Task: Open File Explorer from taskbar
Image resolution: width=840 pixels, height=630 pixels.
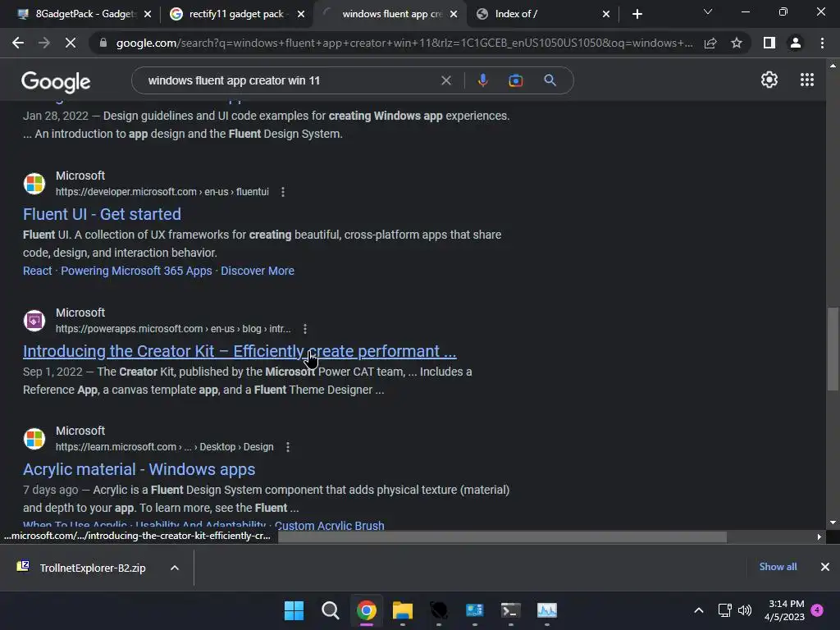Action: pos(402,610)
